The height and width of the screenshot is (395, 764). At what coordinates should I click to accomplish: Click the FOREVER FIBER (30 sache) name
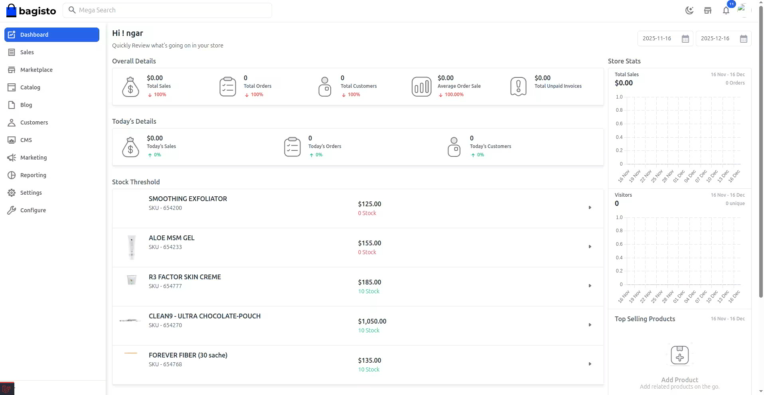tap(188, 355)
